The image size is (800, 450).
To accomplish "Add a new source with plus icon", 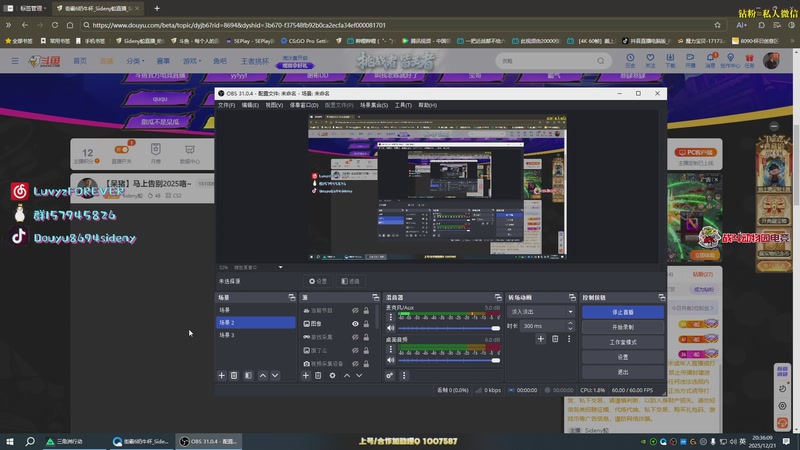I will 306,376.
